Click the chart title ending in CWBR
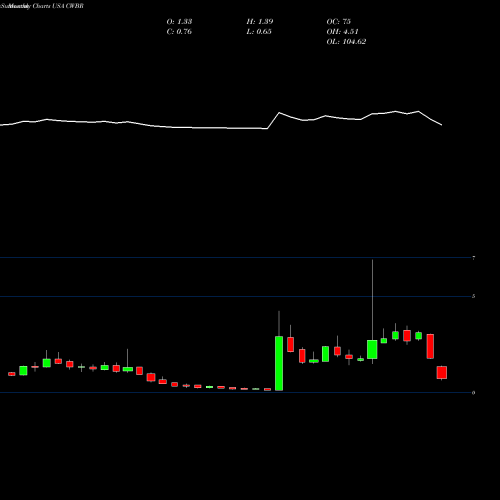 [42, 6]
